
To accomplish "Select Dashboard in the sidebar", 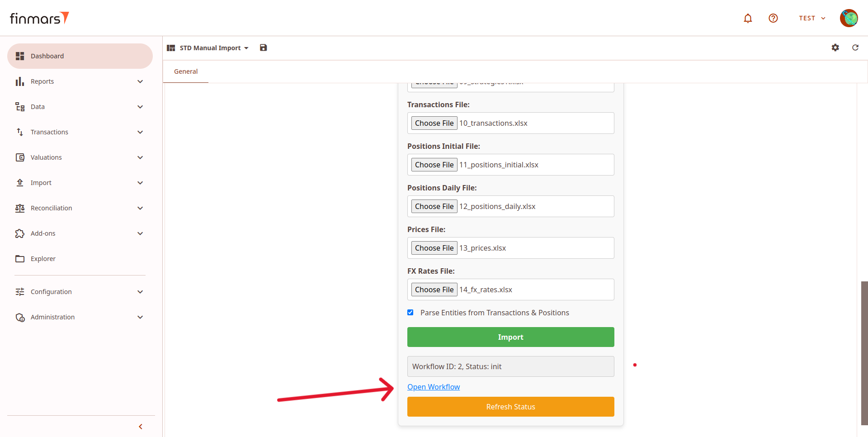I will (x=80, y=56).
